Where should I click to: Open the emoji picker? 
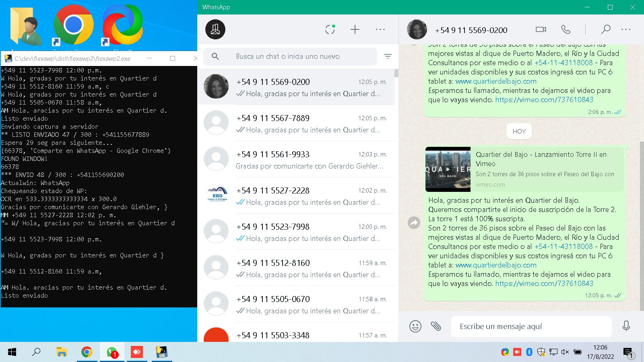415,326
